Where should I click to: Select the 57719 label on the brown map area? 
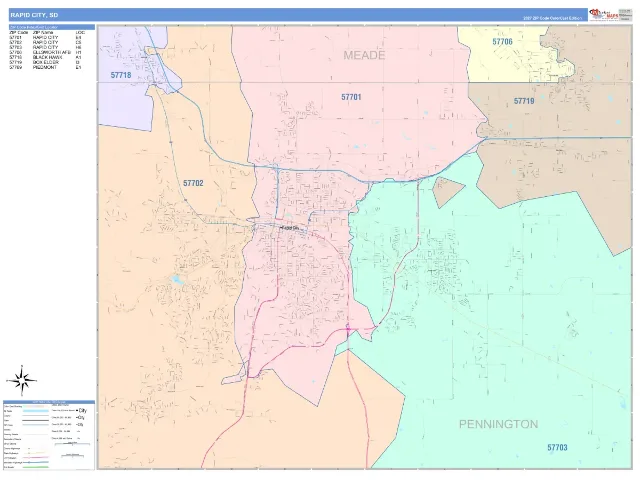click(x=524, y=101)
